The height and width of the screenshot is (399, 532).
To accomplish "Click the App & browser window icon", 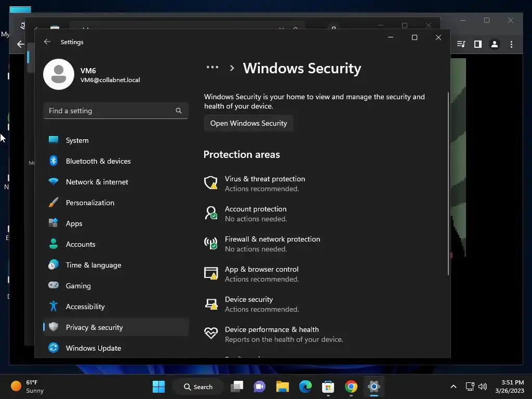I will (x=211, y=273).
